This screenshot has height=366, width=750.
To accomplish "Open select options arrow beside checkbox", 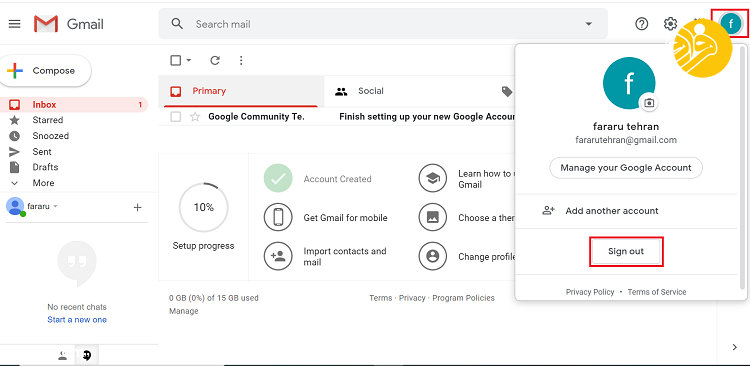I will [x=188, y=60].
